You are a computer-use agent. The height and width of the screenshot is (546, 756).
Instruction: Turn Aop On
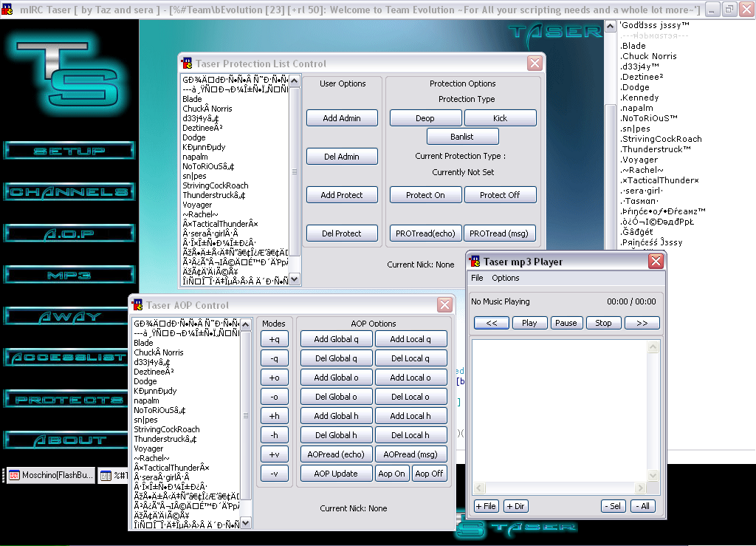pos(392,474)
